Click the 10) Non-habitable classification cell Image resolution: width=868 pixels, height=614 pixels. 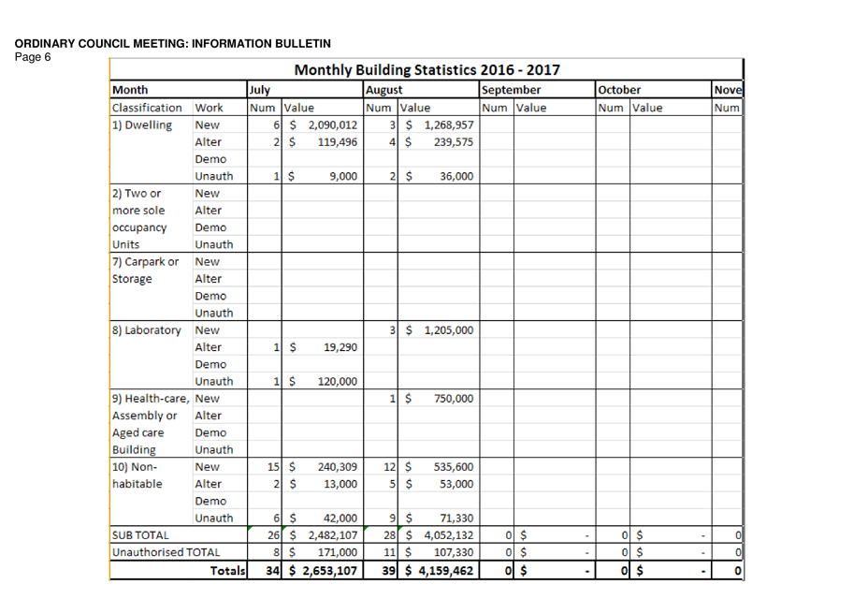point(150,467)
